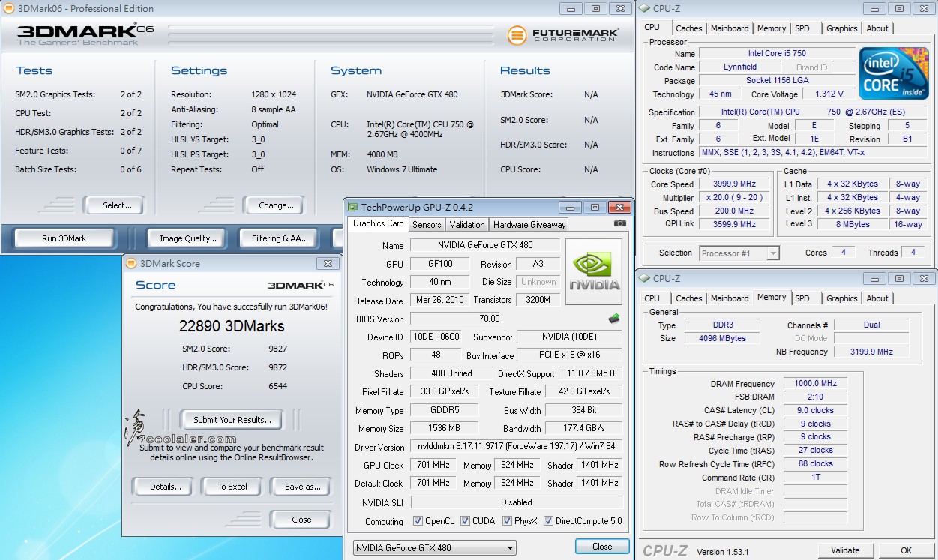Image resolution: width=938 pixels, height=560 pixels.
Task: Click the Multiplier value x 20.0 ( 9 - 20 )
Action: coord(735,198)
